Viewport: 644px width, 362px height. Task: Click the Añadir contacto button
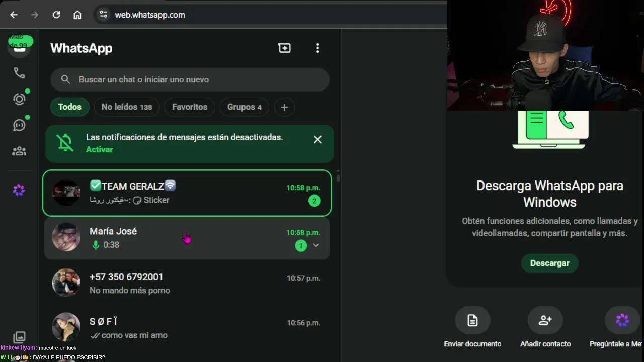(x=545, y=327)
